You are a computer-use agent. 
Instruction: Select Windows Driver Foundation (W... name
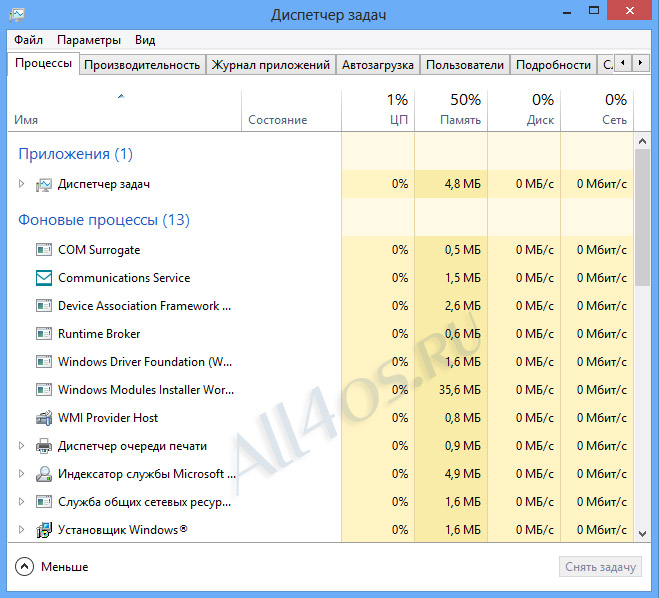[x=145, y=362]
